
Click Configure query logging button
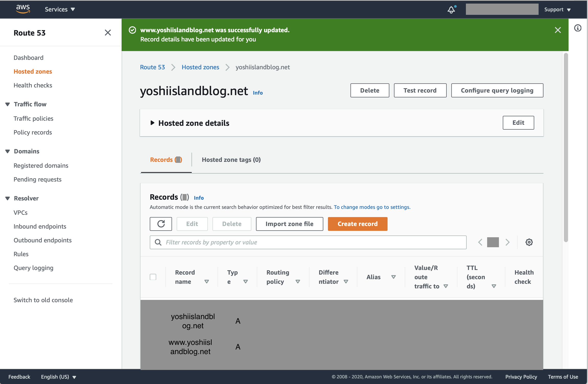(x=497, y=90)
